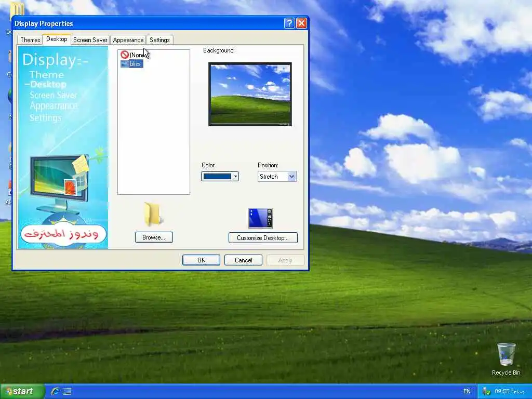Click the grayed-out Apply button
Screen dimensions: 532x399
coord(285,260)
